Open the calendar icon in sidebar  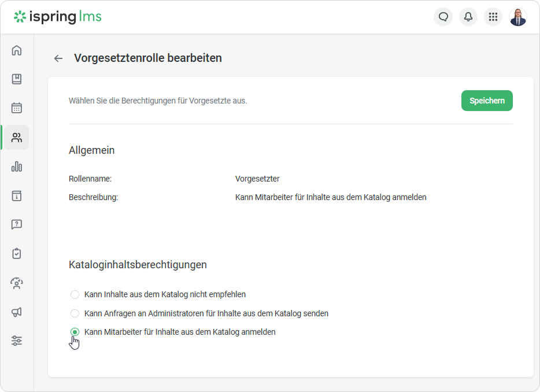pos(17,108)
